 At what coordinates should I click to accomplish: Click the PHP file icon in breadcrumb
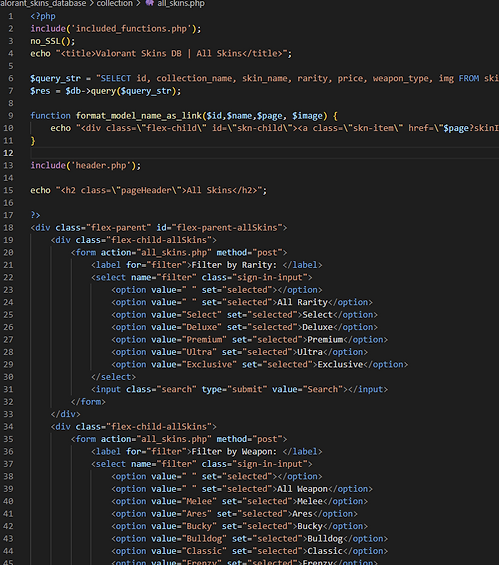point(149,3)
